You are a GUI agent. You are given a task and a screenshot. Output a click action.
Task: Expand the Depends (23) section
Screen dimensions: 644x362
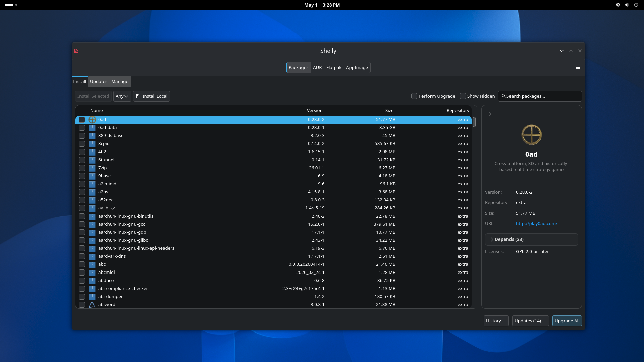531,239
